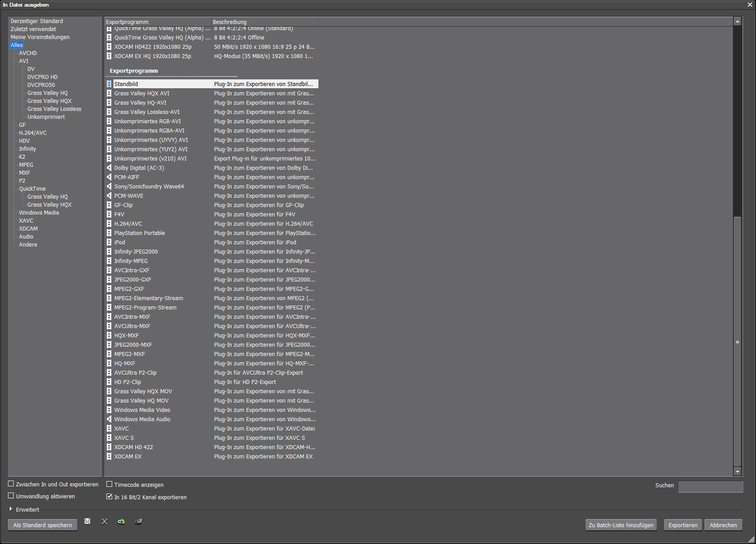Select the AVCIntra-MXF exporter row
Screen dimensions: 756x544
coord(212,317)
